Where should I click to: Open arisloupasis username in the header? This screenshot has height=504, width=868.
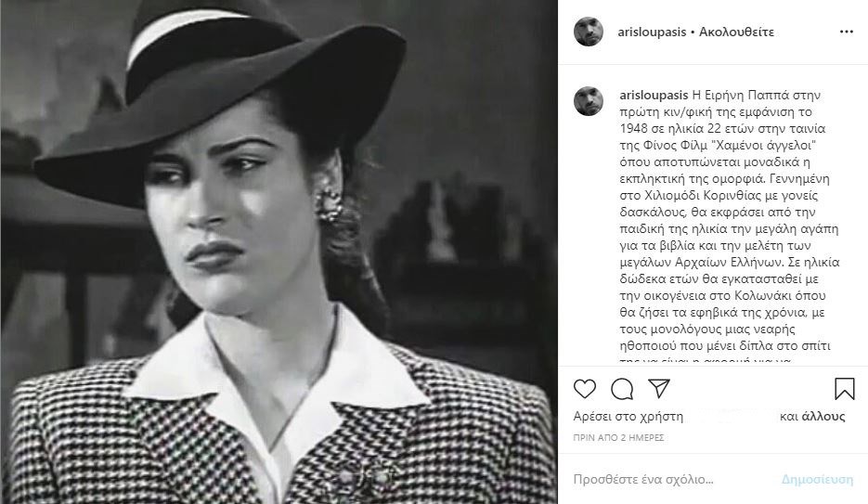coord(652,32)
